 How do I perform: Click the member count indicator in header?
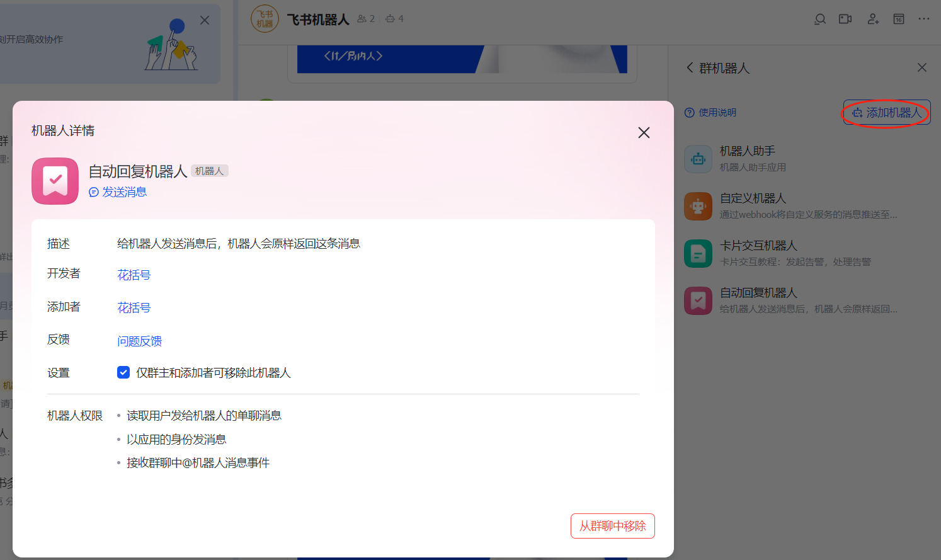click(x=366, y=19)
